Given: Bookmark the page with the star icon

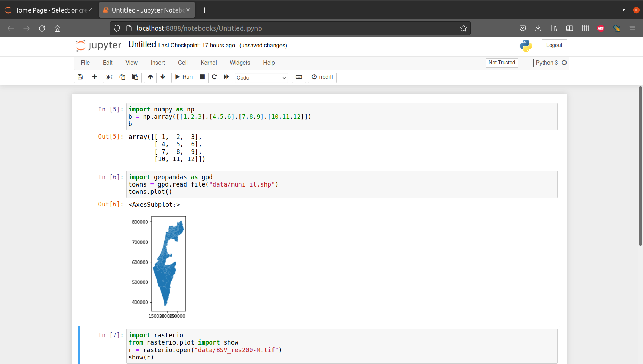Looking at the screenshot, I should 464,28.
